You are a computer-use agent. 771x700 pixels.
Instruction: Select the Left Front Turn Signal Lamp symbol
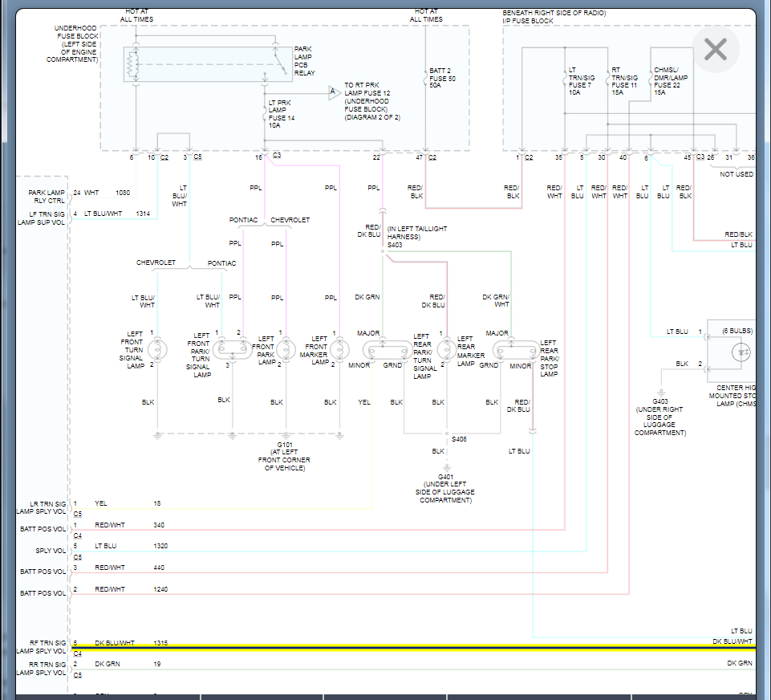pos(158,349)
